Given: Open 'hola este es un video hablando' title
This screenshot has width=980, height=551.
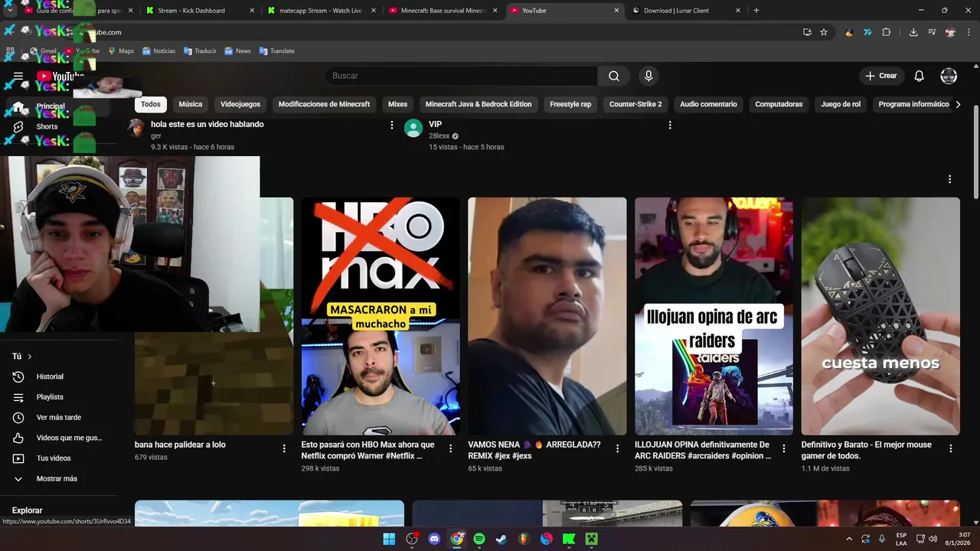Looking at the screenshot, I should 207,124.
